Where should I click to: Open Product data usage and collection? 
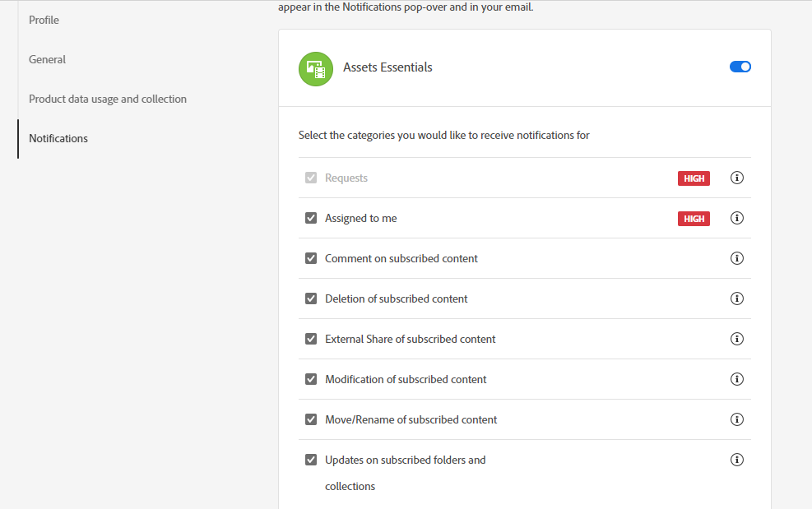[108, 99]
